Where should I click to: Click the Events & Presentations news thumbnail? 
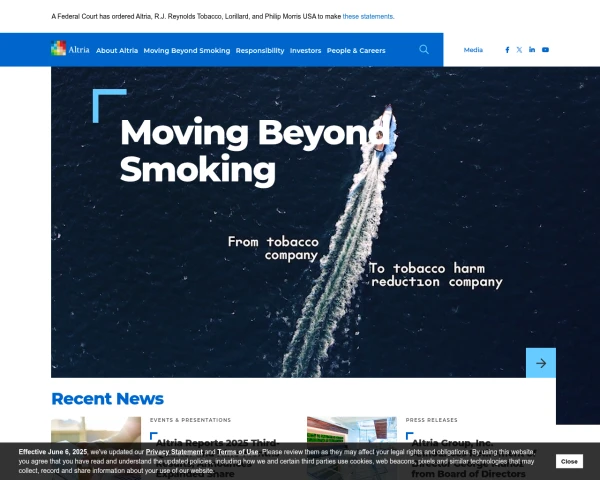[96, 430]
